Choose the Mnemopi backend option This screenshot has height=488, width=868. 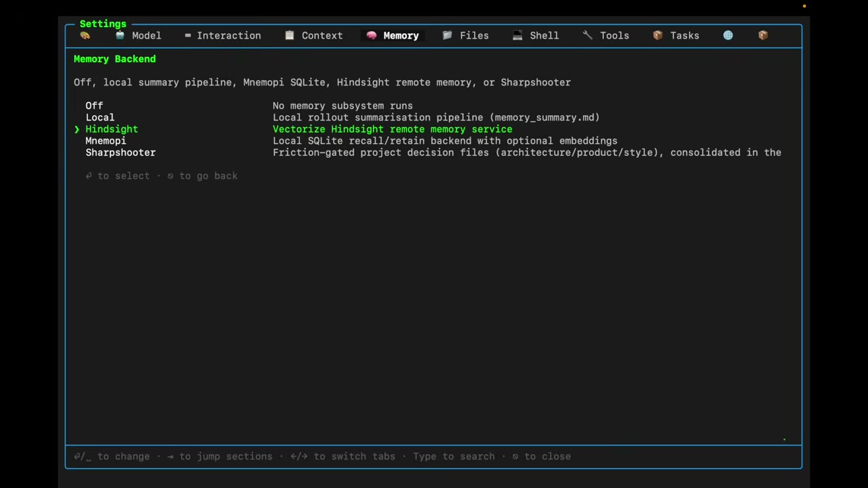tap(106, 141)
